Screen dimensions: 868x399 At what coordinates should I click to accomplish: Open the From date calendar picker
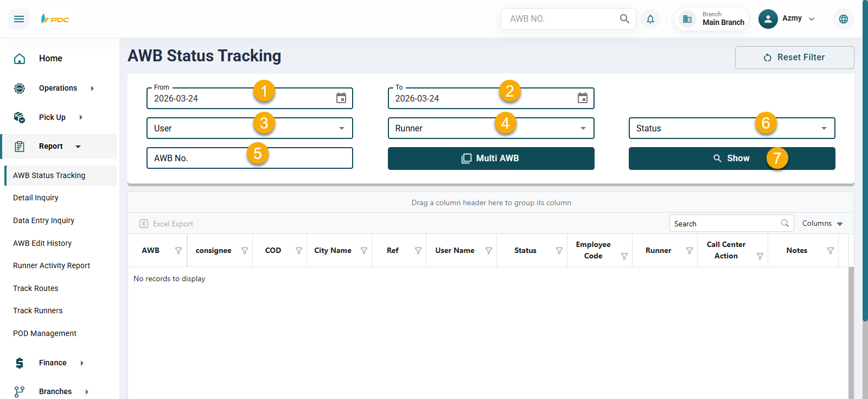pos(341,98)
